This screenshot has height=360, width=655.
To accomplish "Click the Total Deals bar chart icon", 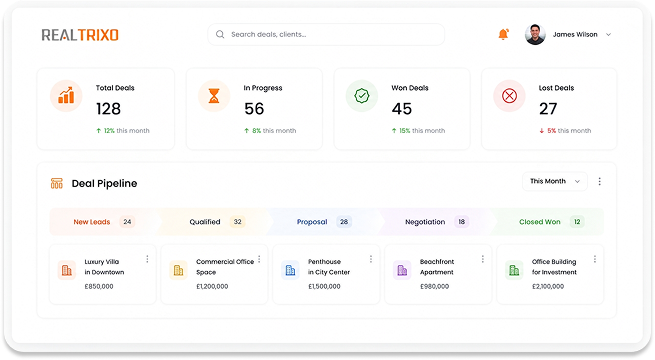I will click(x=66, y=96).
